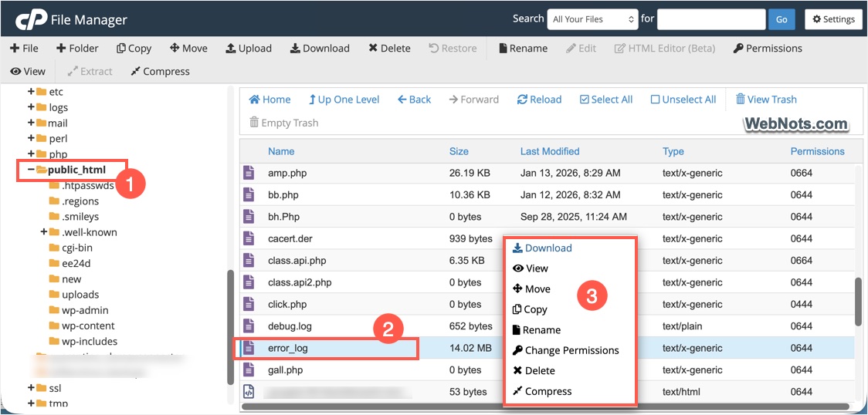The height and width of the screenshot is (415, 868).
Task: Click the Copy toolbar button
Action: 134,49
